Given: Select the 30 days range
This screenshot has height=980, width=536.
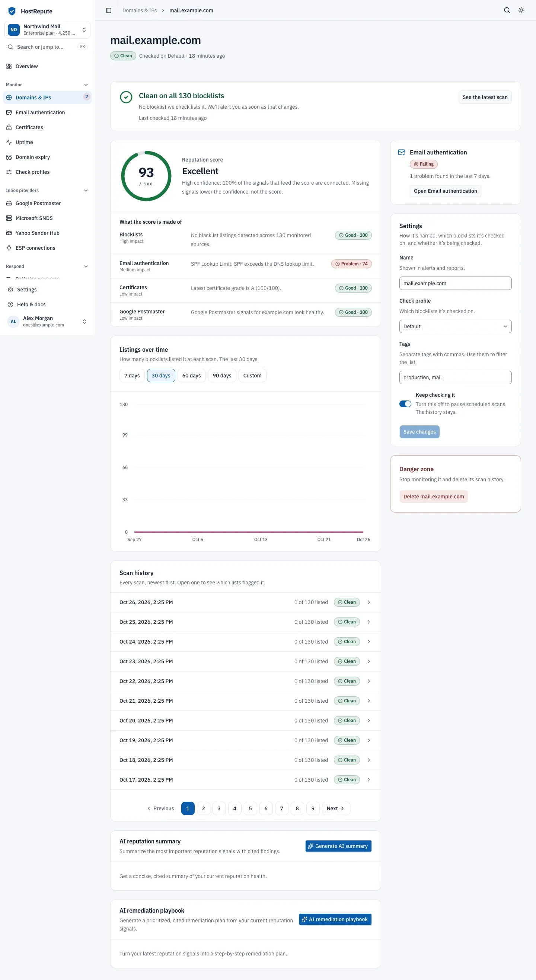Looking at the screenshot, I should pos(161,376).
